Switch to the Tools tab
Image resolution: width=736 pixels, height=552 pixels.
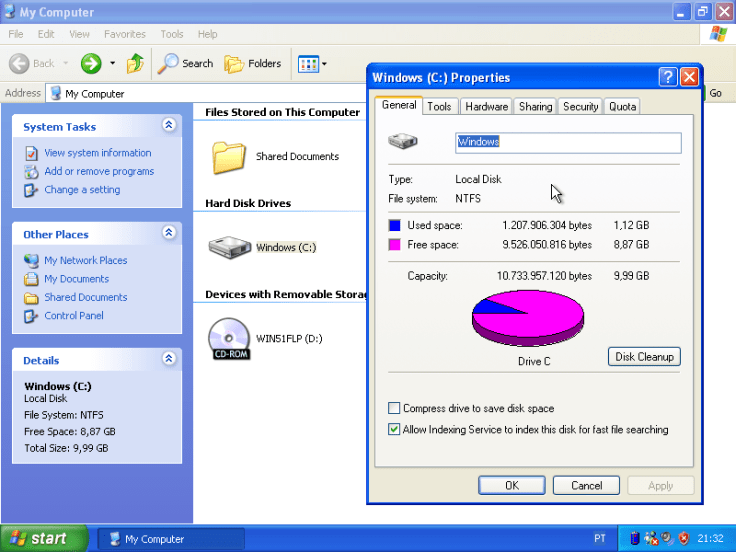click(439, 107)
